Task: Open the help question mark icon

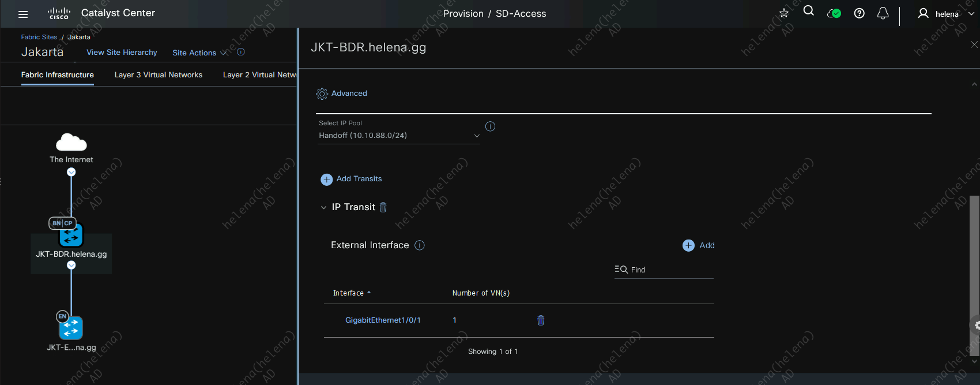Action: click(859, 13)
